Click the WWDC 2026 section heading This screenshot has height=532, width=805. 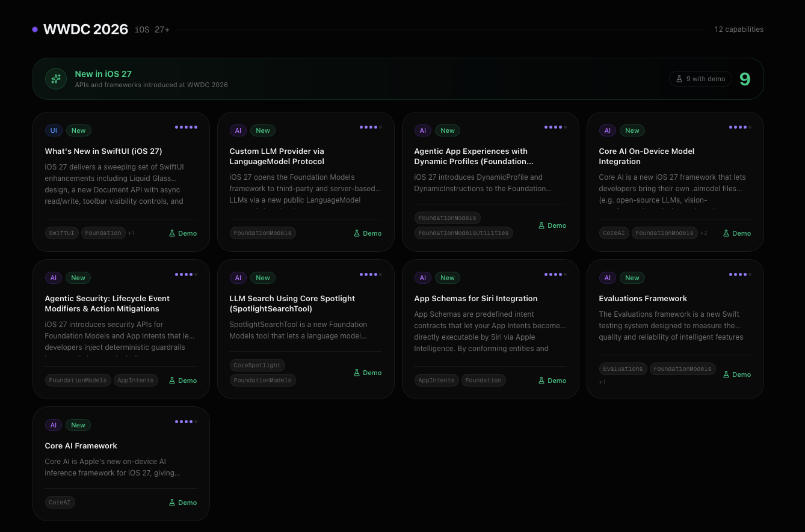[86, 29]
